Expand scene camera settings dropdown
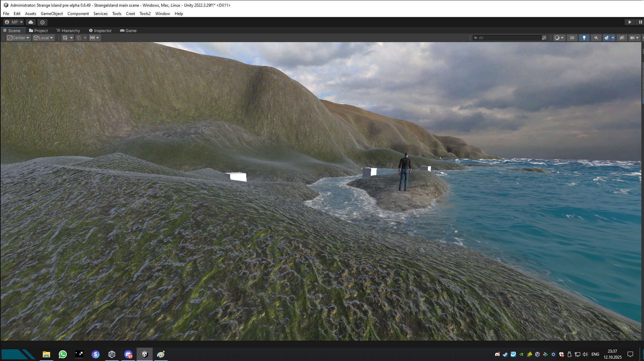Viewport: 644px width, 361px height. [x=637, y=38]
